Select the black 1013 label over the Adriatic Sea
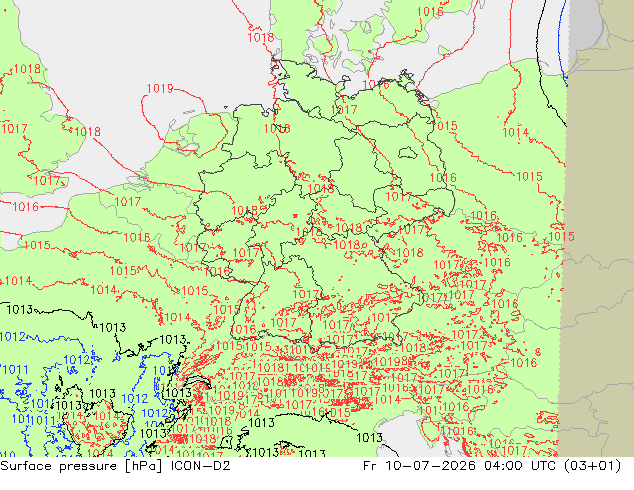This screenshot has height=490, width=634. 370,437
